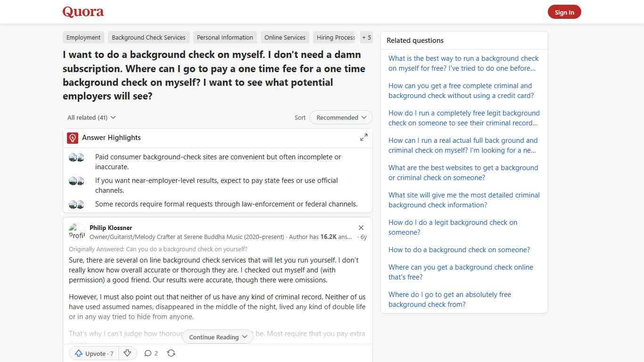This screenshot has height=362, width=644.
Task: Downvote the answer
Action: click(x=127, y=353)
